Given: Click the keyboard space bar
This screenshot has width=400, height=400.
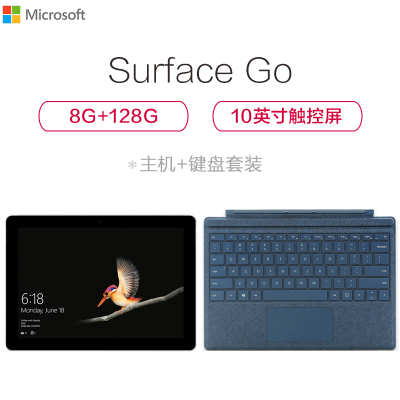Looking at the screenshot, I should tap(294, 295).
